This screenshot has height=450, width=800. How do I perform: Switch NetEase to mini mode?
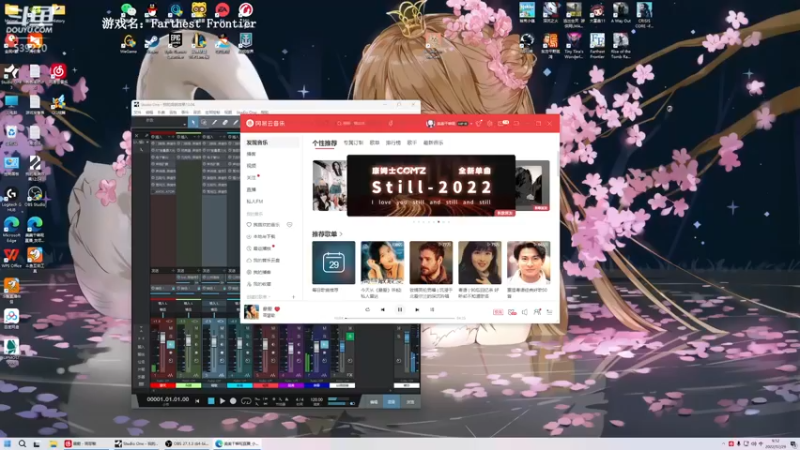click(516, 123)
